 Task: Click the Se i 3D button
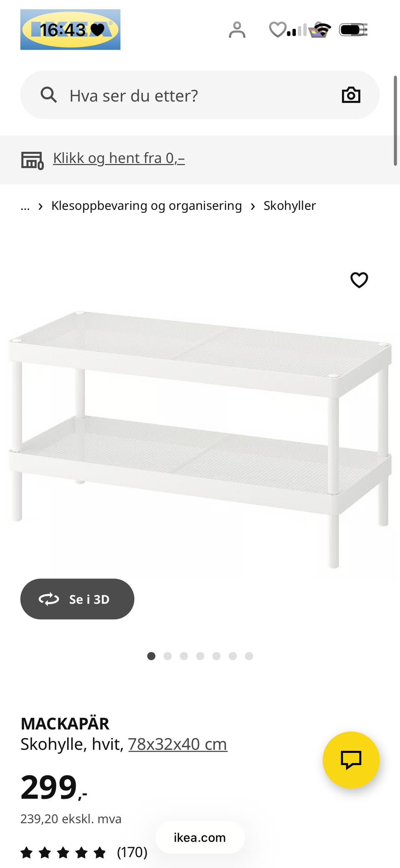(77, 599)
